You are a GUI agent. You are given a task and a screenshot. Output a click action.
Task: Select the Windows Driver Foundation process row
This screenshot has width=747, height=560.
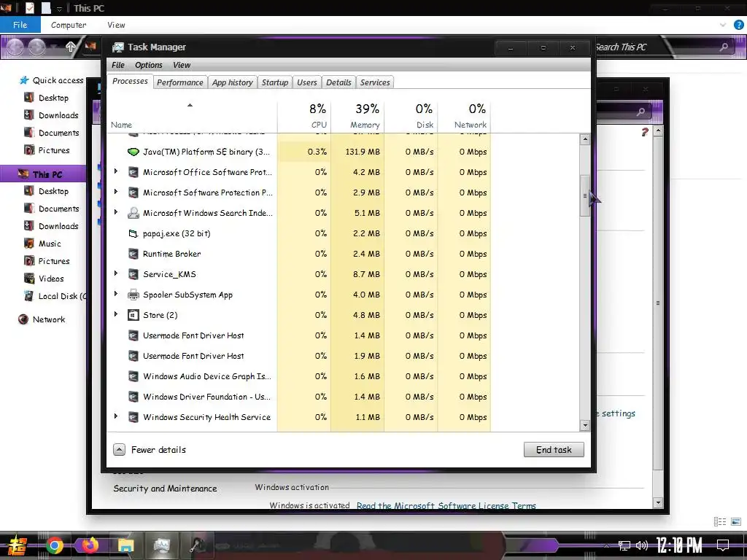(x=300, y=397)
